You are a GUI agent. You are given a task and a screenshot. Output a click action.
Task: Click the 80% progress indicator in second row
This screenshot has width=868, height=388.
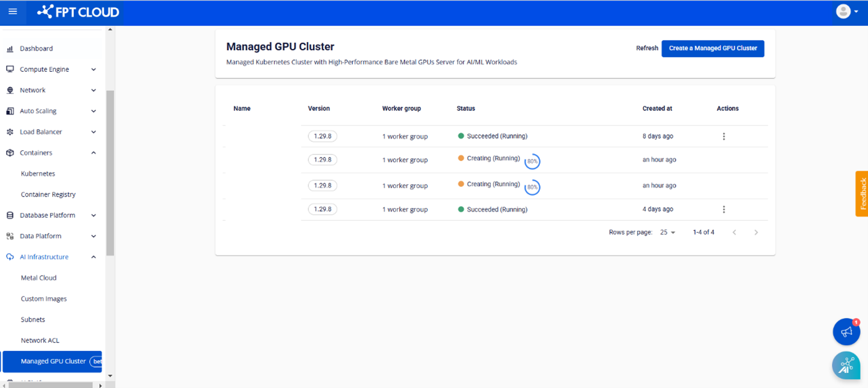[x=532, y=162]
